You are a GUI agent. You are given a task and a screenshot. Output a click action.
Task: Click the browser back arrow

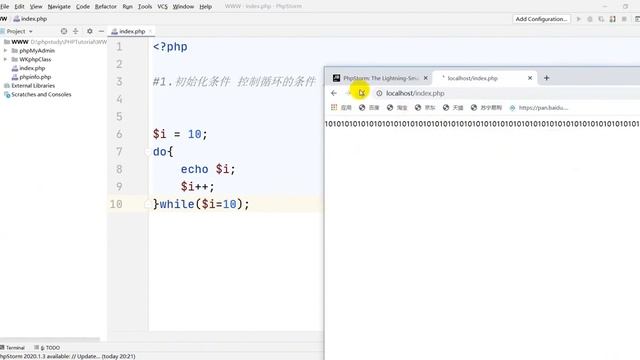[334, 93]
